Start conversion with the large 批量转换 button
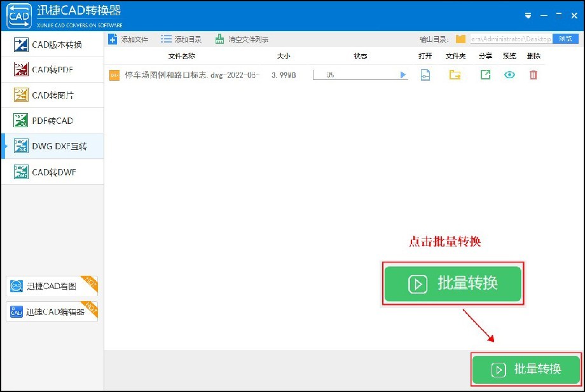 point(453,284)
